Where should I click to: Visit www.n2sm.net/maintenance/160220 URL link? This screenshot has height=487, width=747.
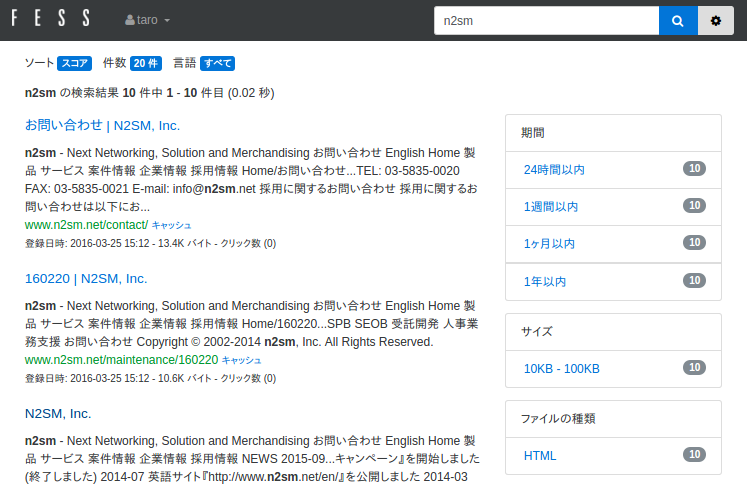tap(121, 359)
